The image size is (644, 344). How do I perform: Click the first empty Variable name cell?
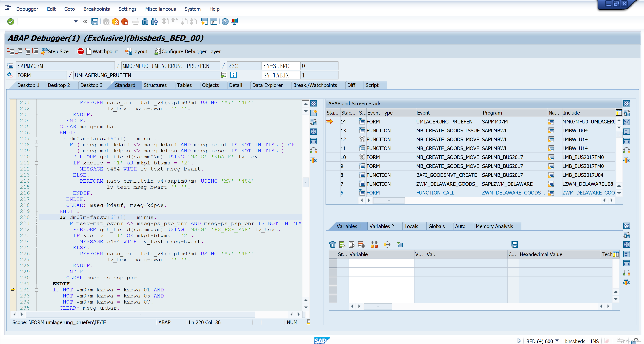pyautogui.click(x=381, y=263)
